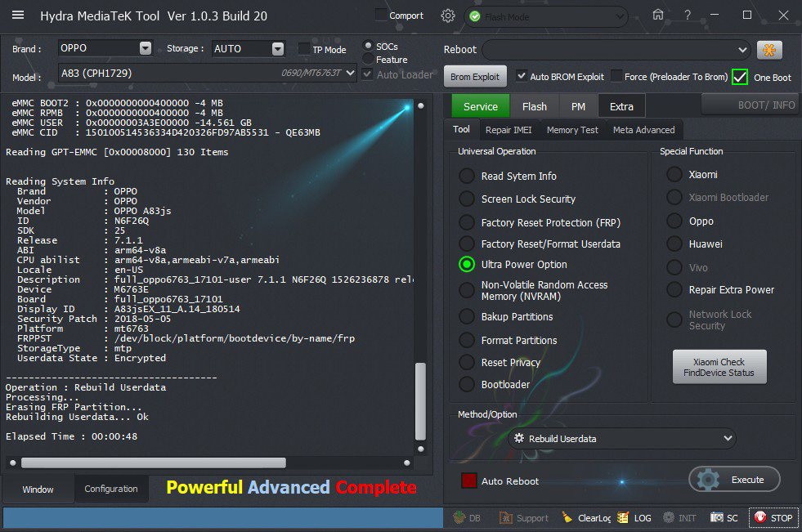Toggle the Auto Reboot red checkbox
The width and height of the screenshot is (802, 532).
pyautogui.click(x=469, y=481)
